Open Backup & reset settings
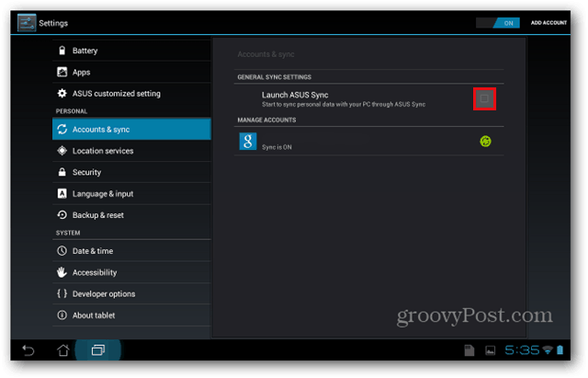 click(131, 214)
